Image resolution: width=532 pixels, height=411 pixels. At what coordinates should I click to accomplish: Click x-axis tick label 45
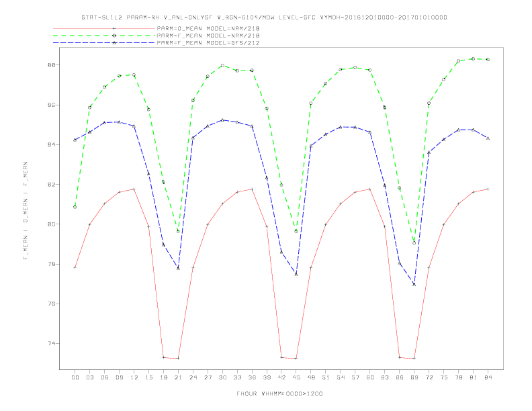[x=296, y=377]
